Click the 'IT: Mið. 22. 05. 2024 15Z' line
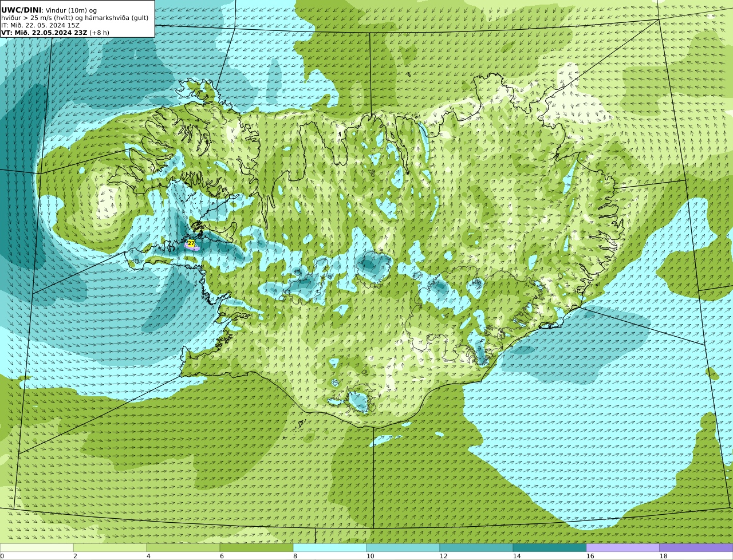The height and width of the screenshot is (560, 733). coord(41,25)
